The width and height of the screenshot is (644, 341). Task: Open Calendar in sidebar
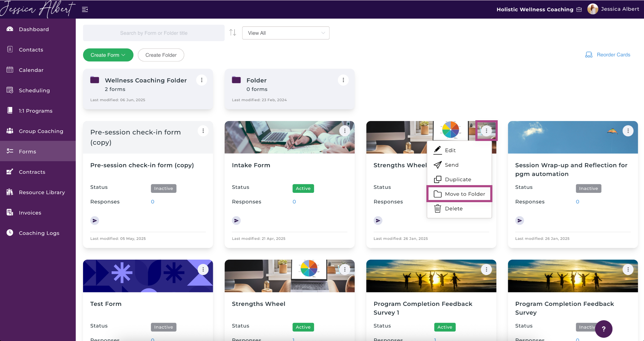(38, 70)
